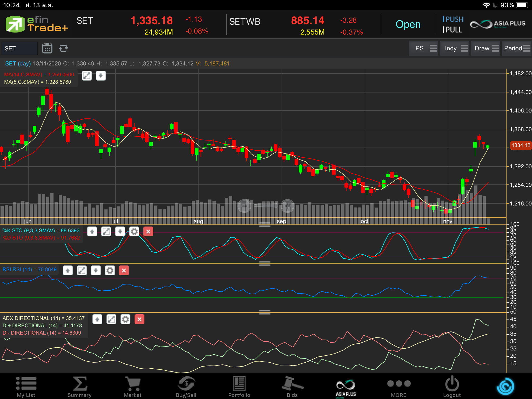Expand the Draw tools menu

pos(486,48)
